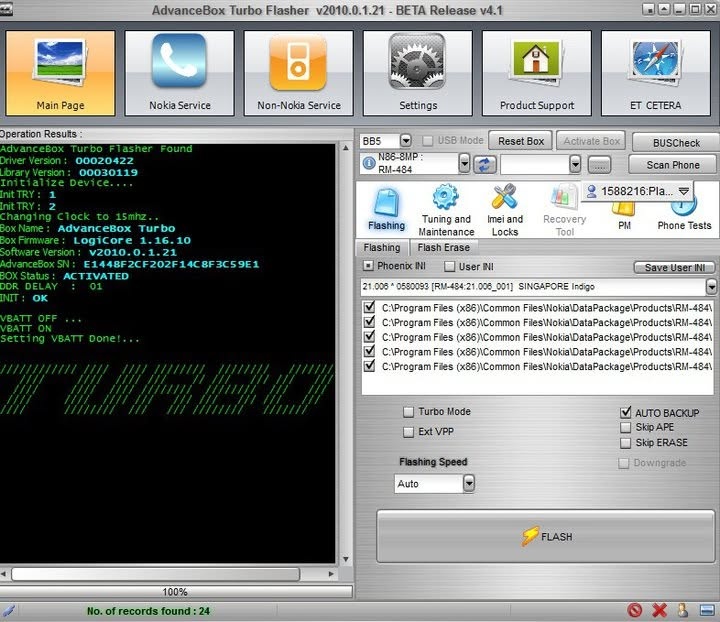
Task: Select the User INI option
Action: click(x=450, y=266)
